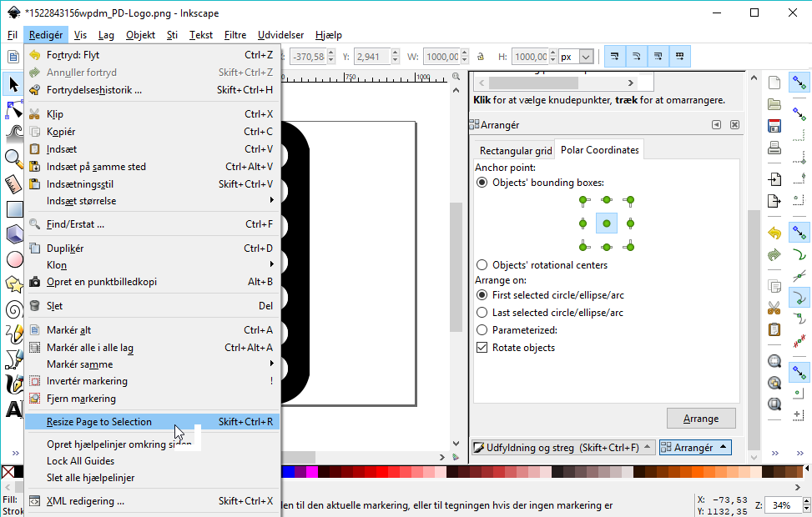
Task: Select the Star polygon tool
Action: coord(14,284)
